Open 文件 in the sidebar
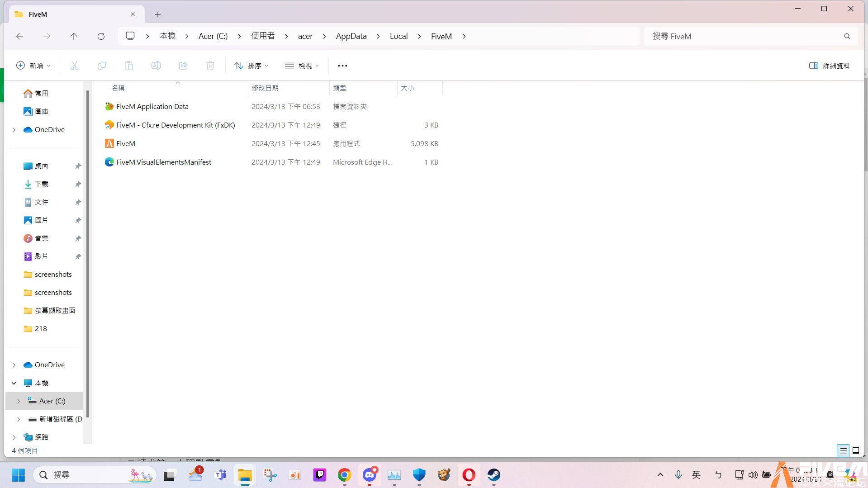 [42, 202]
